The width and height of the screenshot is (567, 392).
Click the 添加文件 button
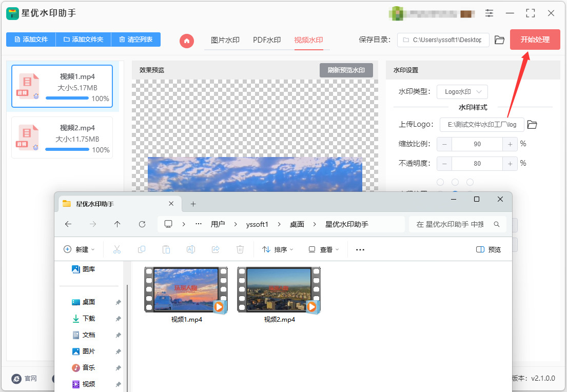pos(31,40)
